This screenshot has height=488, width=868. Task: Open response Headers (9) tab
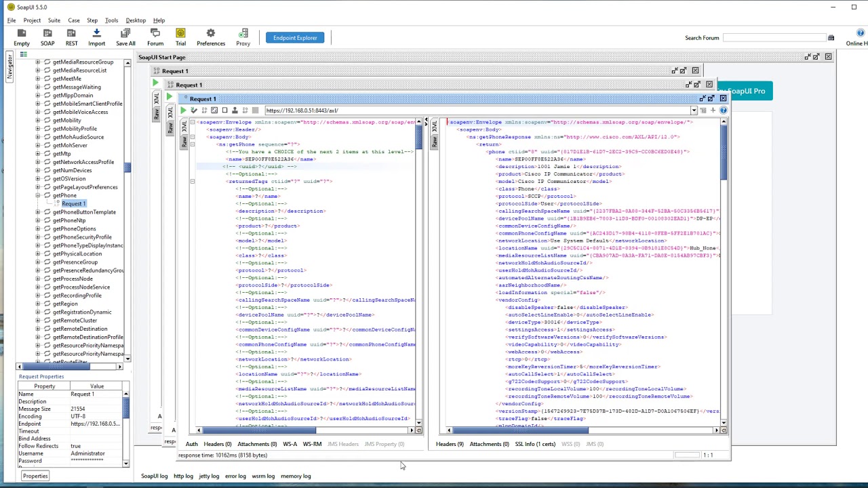[x=450, y=444]
